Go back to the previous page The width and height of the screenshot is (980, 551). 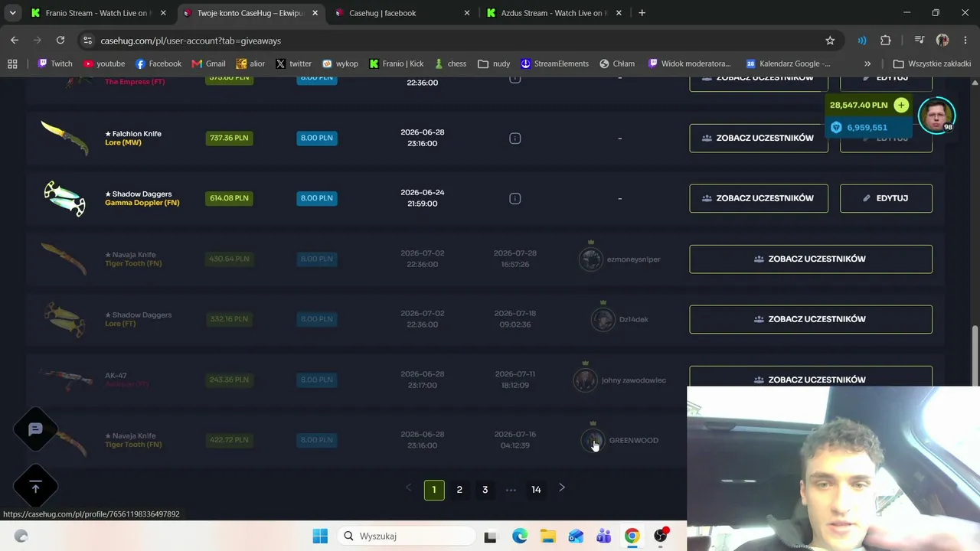click(15, 41)
